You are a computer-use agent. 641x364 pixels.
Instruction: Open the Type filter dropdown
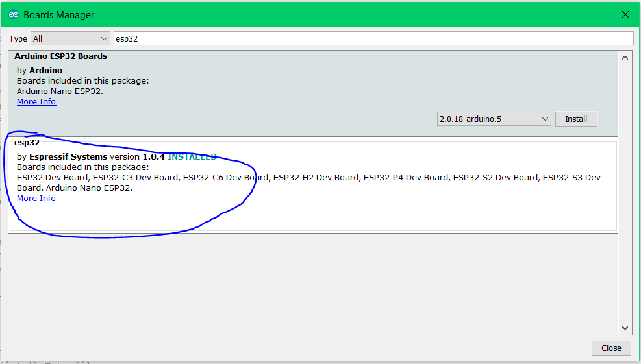click(x=70, y=38)
